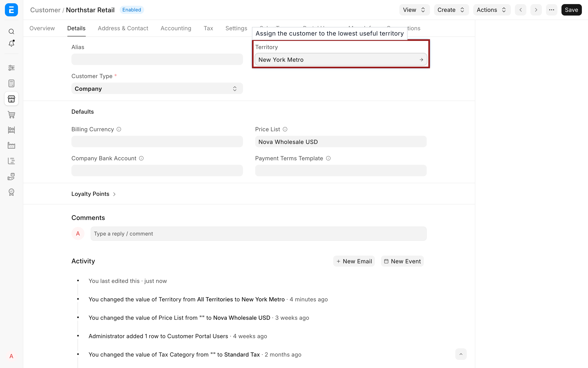588x368 pixels.
Task: Click the New Event button
Action: click(x=402, y=261)
